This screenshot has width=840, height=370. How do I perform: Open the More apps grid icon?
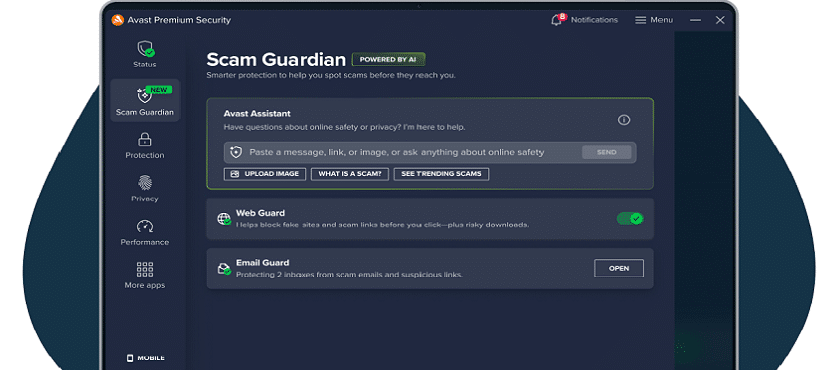pos(145,269)
